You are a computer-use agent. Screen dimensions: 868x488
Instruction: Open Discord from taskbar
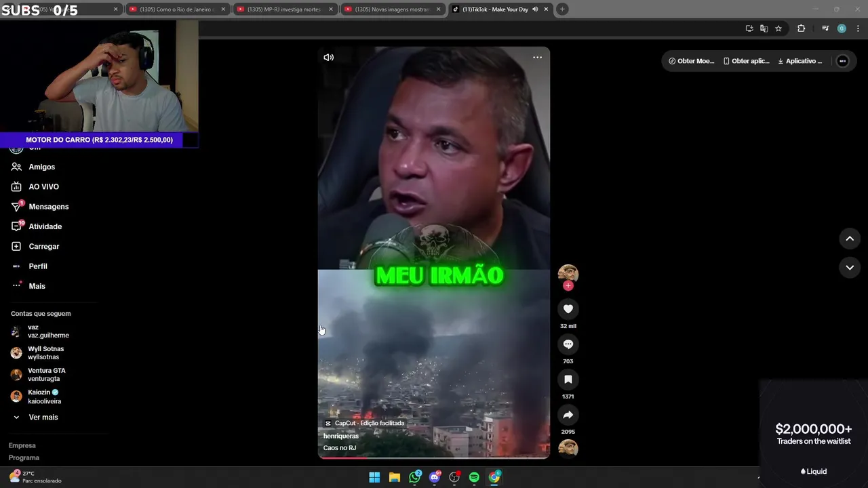pos(435,477)
